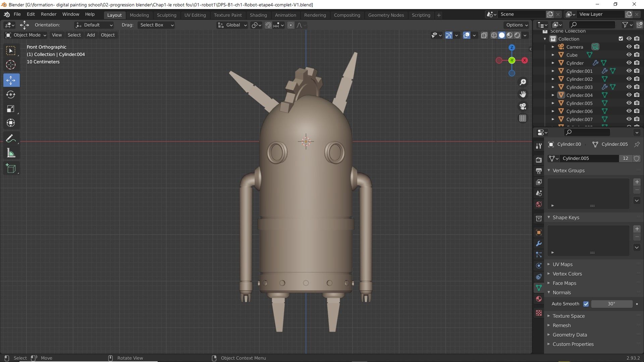Select the Scale tool
This screenshot has height=362, width=644.
point(11,109)
